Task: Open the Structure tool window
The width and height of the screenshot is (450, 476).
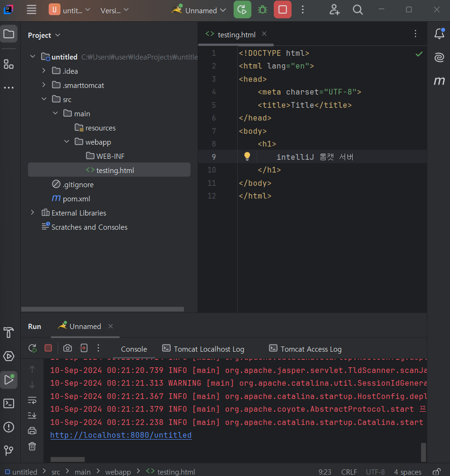Action: (9, 64)
